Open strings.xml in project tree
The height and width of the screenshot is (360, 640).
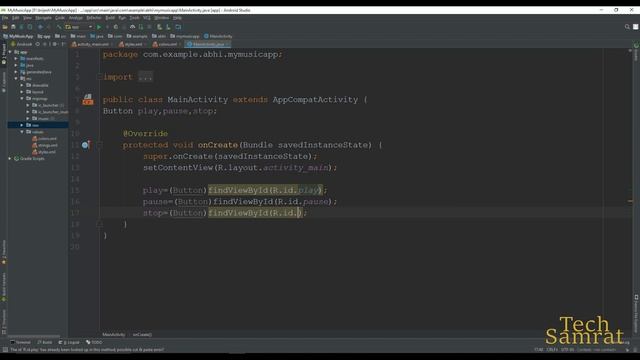coord(45,145)
